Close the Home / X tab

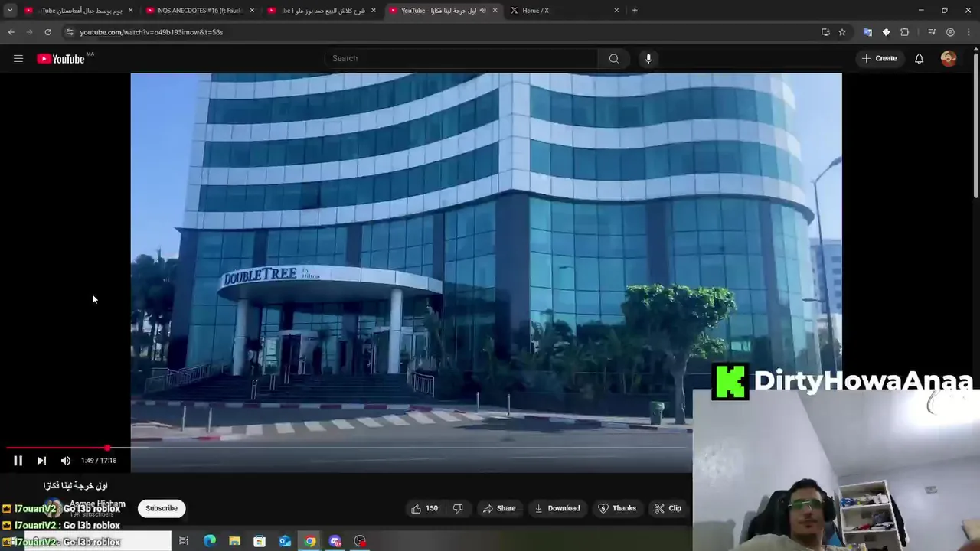pyautogui.click(x=616, y=11)
